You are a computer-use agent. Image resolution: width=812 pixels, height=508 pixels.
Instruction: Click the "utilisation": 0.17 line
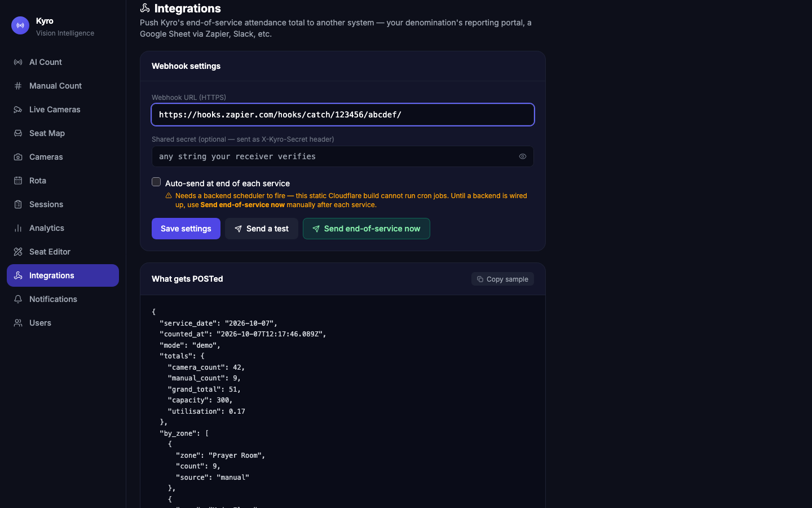[206, 411]
